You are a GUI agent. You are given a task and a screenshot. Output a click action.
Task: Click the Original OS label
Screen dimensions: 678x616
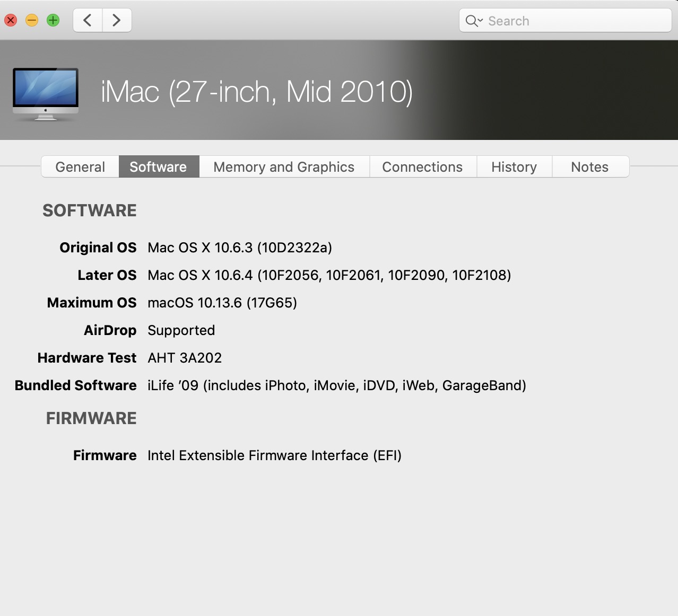[x=98, y=248]
